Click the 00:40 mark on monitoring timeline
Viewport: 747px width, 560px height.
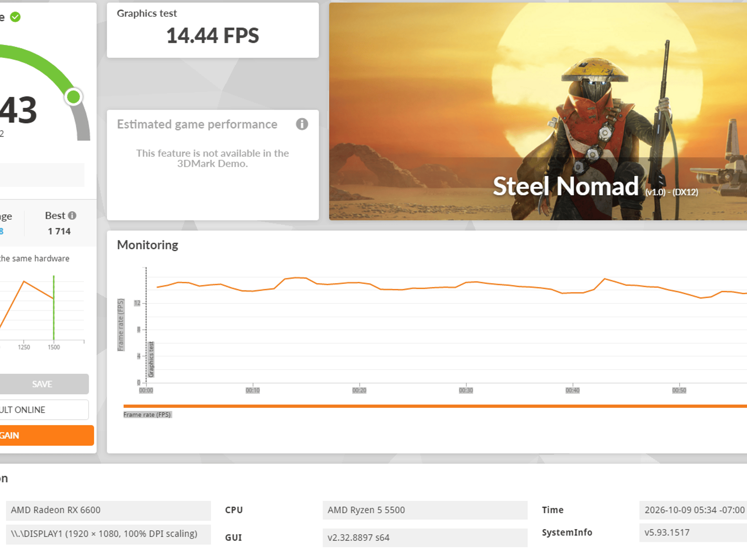tap(573, 390)
